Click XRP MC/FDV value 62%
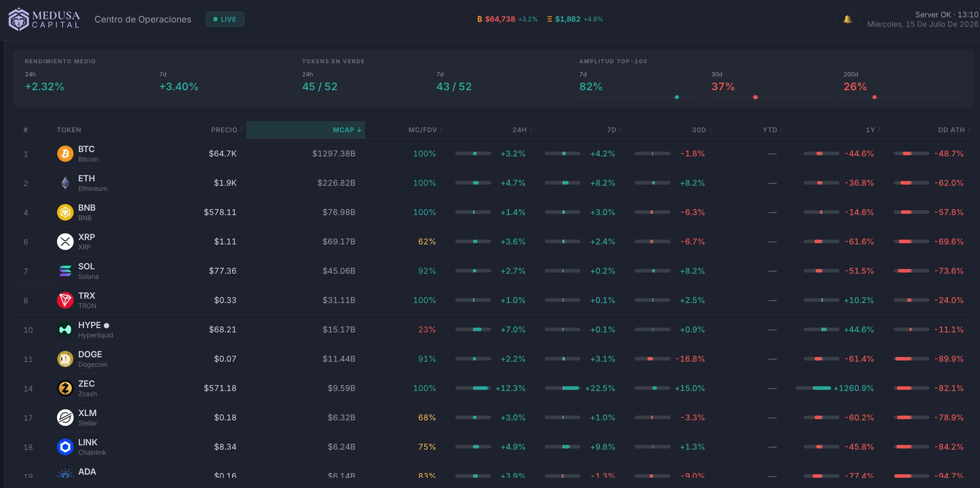The width and height of the screenshot is (980, 488). pos(427,241)
